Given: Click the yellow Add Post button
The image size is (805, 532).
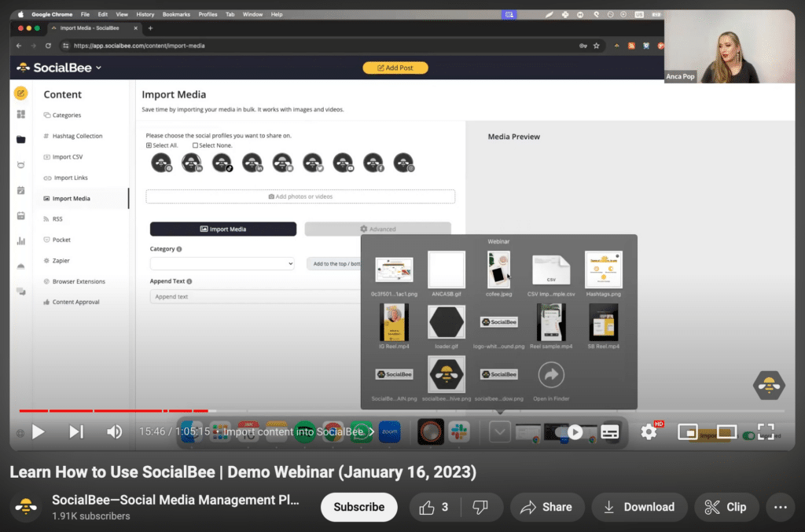Looking at the screenshot, I should click(x=395, y=68).
